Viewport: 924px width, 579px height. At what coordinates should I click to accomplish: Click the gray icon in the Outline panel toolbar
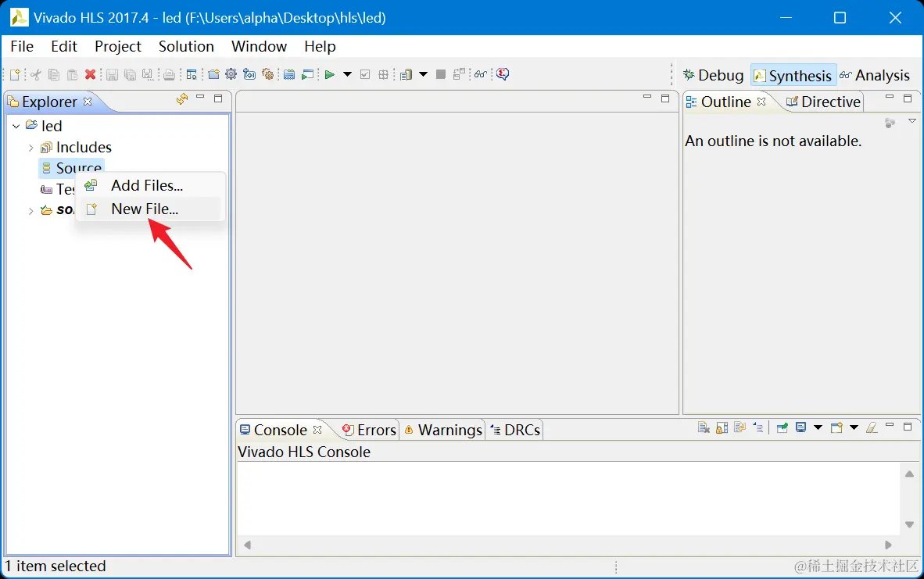coord(890,123)
